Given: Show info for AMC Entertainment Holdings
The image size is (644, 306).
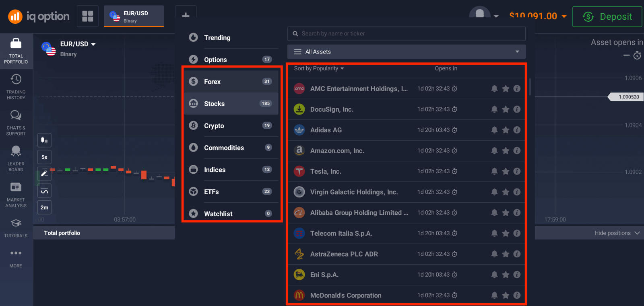Looking at the screenshot, I should (x=517, y=88).
